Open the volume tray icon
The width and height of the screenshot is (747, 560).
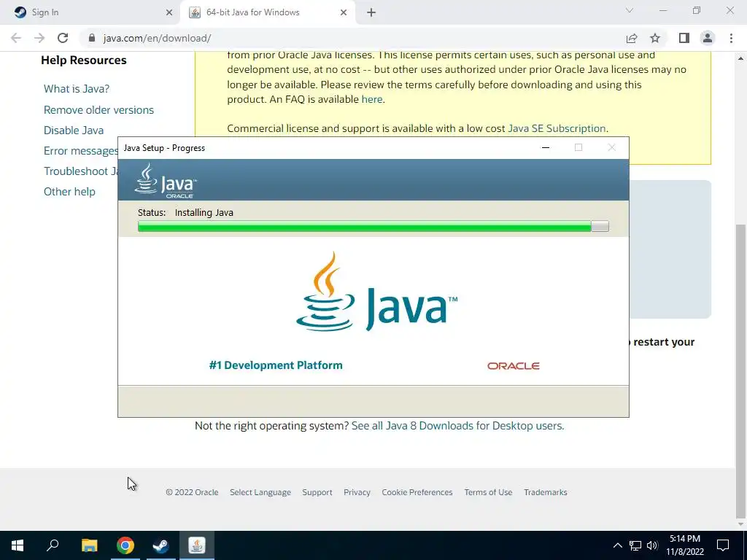652,545
